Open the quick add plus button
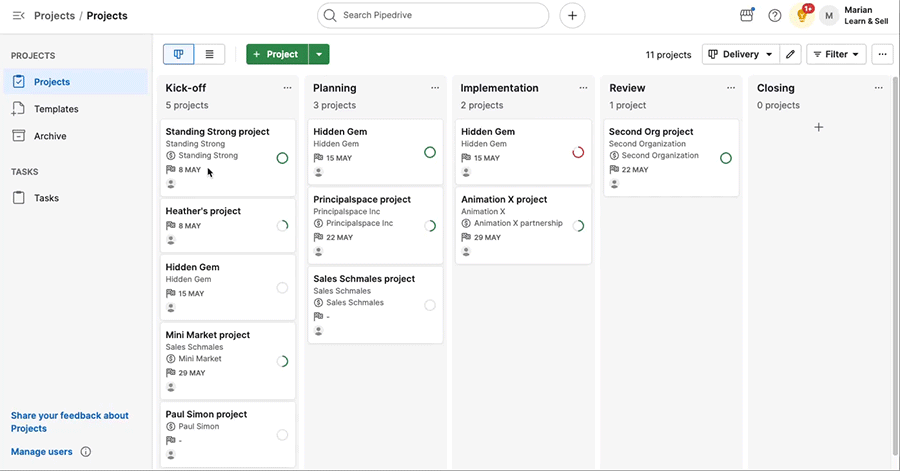 pyautogui.click(x=572, y=15)
